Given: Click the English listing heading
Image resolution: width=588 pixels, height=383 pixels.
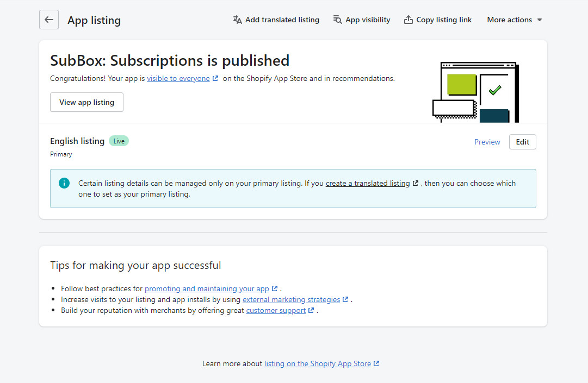Looking at the screenshot, I should pos(77,141).
